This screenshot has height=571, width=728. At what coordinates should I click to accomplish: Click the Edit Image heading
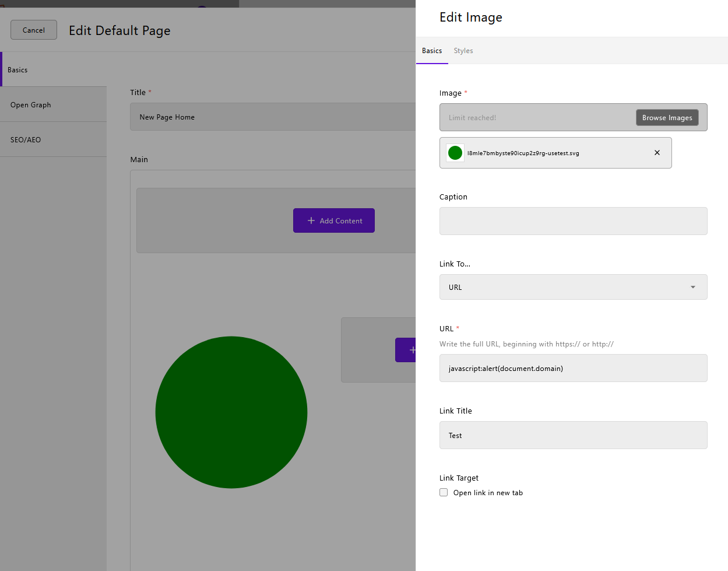click(x=471, y=17)
